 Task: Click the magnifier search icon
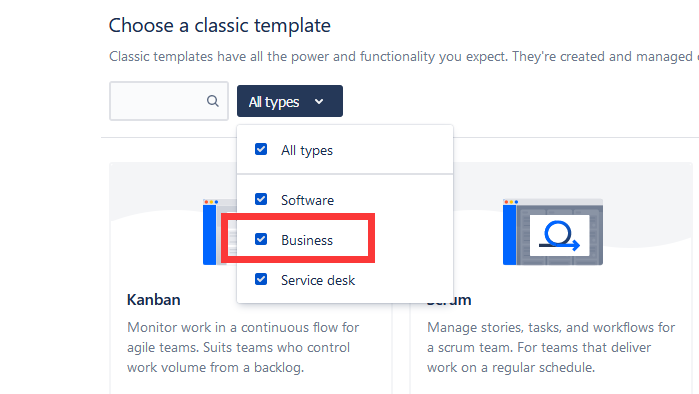[x=213, y=101]
